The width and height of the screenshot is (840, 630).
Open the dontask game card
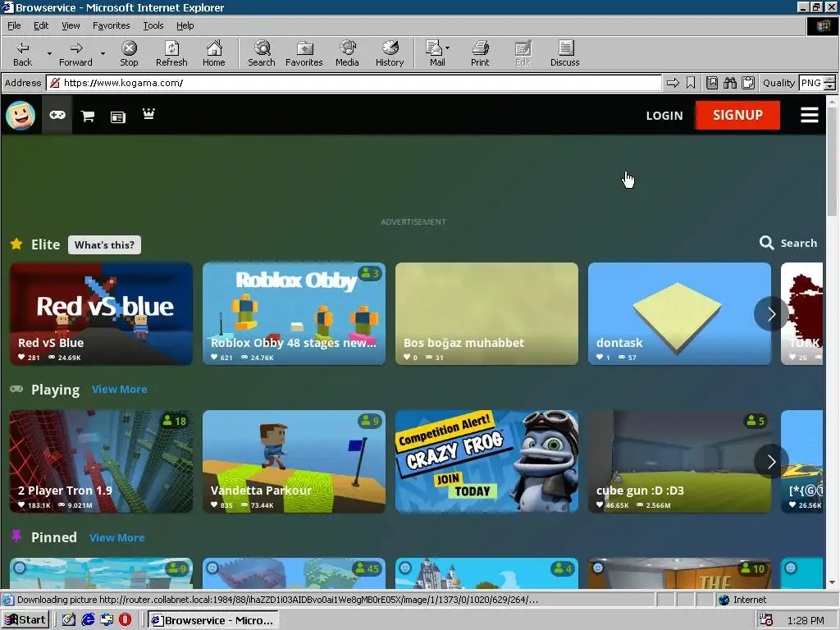pyautogui.click(x=680, y=314)
